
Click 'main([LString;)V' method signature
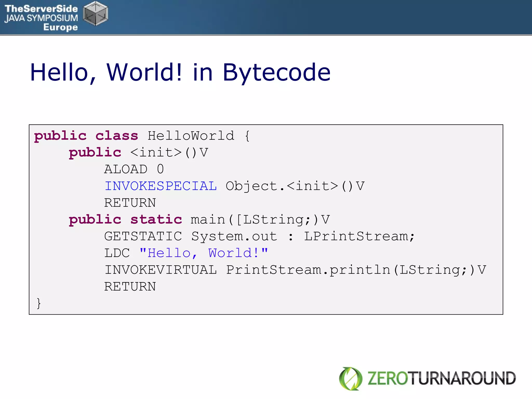(x=260, y=220)
